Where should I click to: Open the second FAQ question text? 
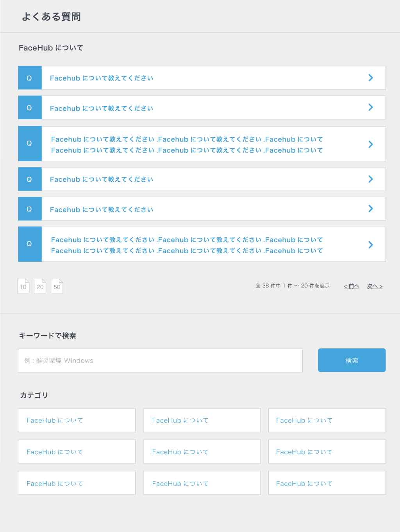coord(102,108)
